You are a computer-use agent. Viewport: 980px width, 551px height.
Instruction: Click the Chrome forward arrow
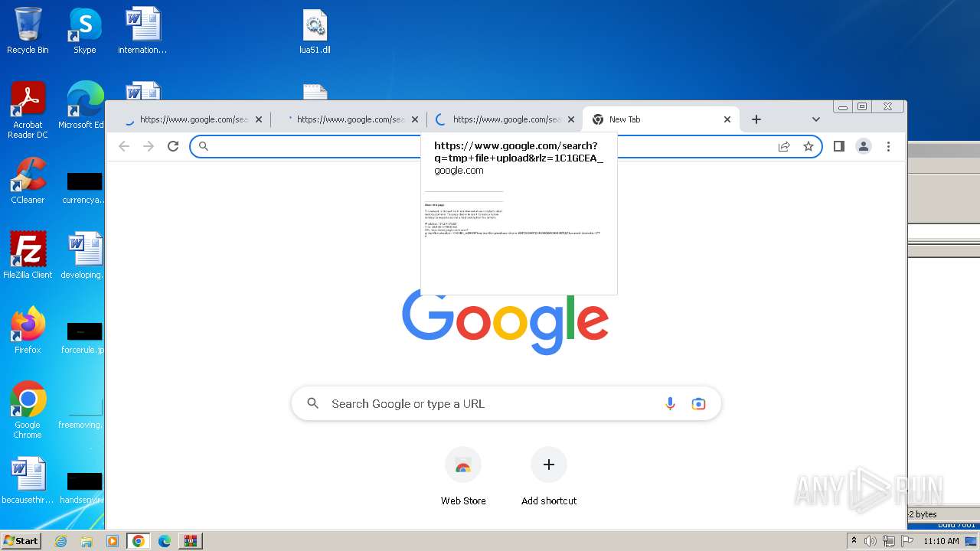149,146
